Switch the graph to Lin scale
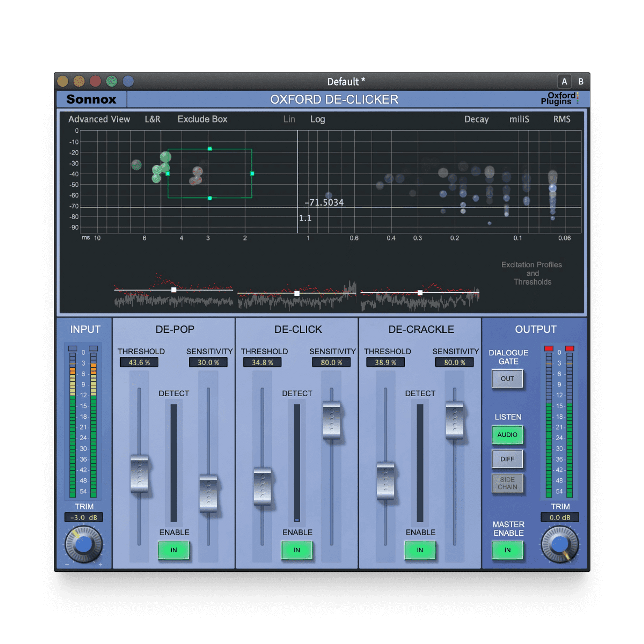 pos(289,119)
